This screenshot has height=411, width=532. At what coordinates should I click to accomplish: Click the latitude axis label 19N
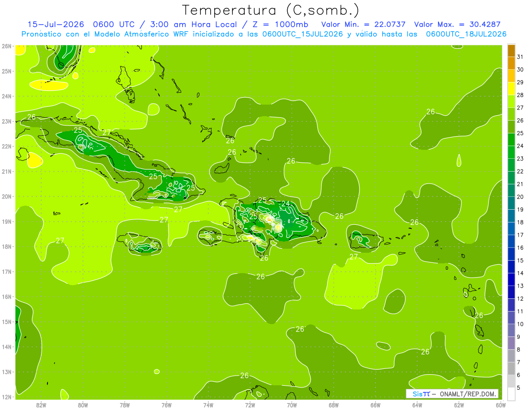point(6,222)
